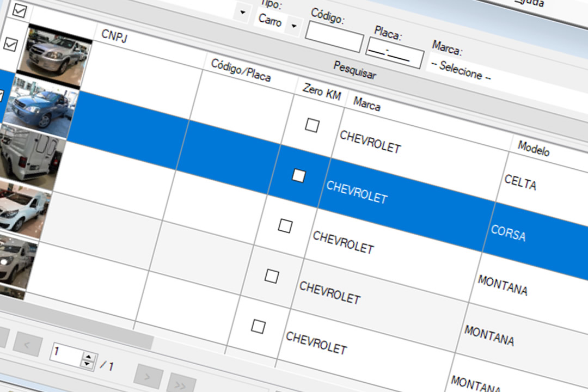Open the blue Corsa car thumbnail
The height and width of the screenshot is (392, 588).
tap(41, 106)
